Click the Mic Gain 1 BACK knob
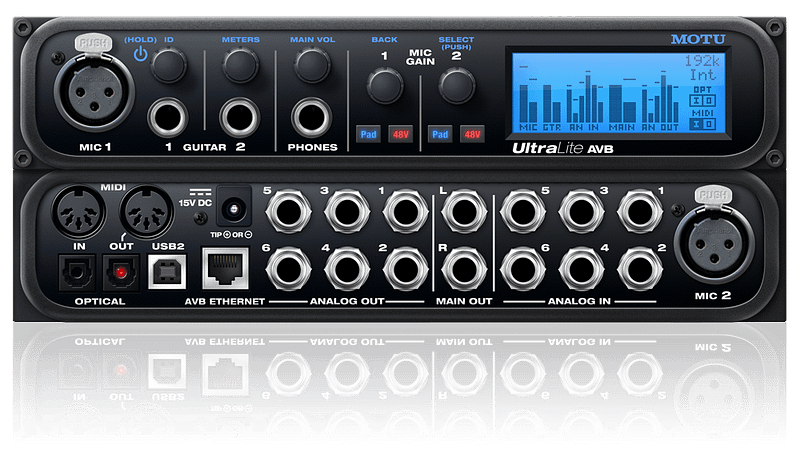This screenshot has width=800, height=470. 383,90
